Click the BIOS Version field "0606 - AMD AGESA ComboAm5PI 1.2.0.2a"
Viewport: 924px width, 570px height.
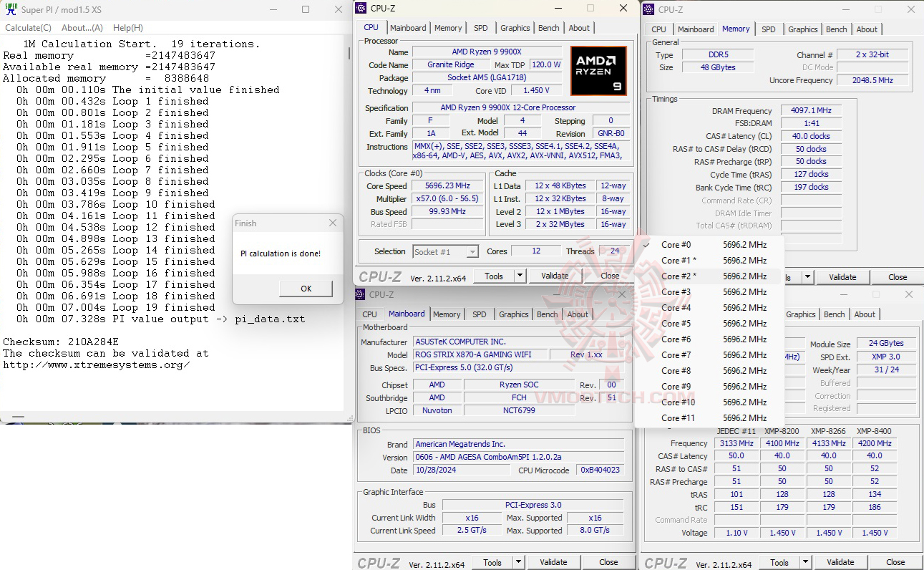click(518, 458)
